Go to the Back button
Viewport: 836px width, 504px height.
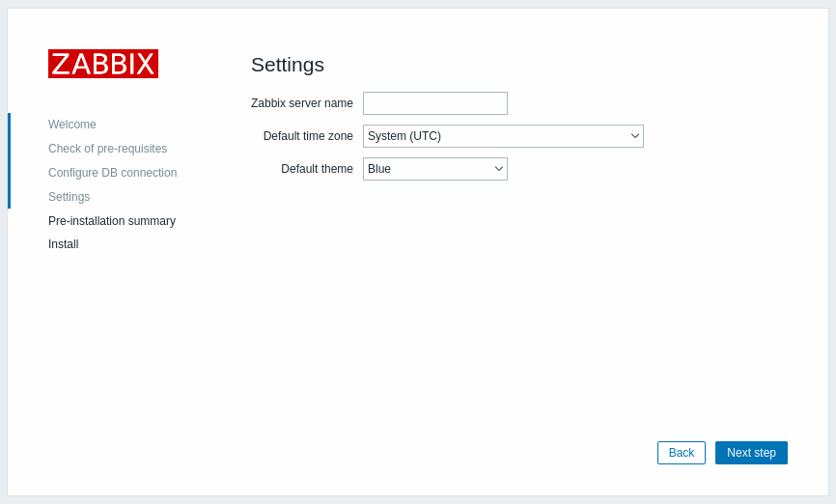tap(681, 453)
